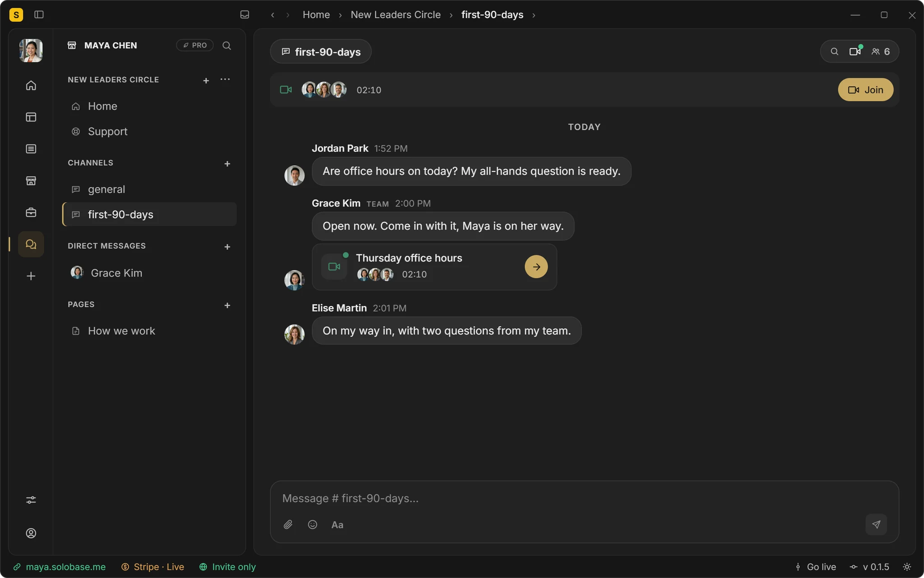The width and height of the screenshot is (924, 578).
Task: Select the first-90-days channel
Action: click(x=149, y=214)
